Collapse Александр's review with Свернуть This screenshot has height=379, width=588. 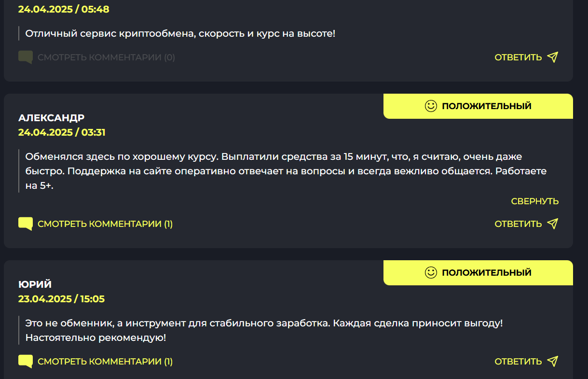[534, 201]
